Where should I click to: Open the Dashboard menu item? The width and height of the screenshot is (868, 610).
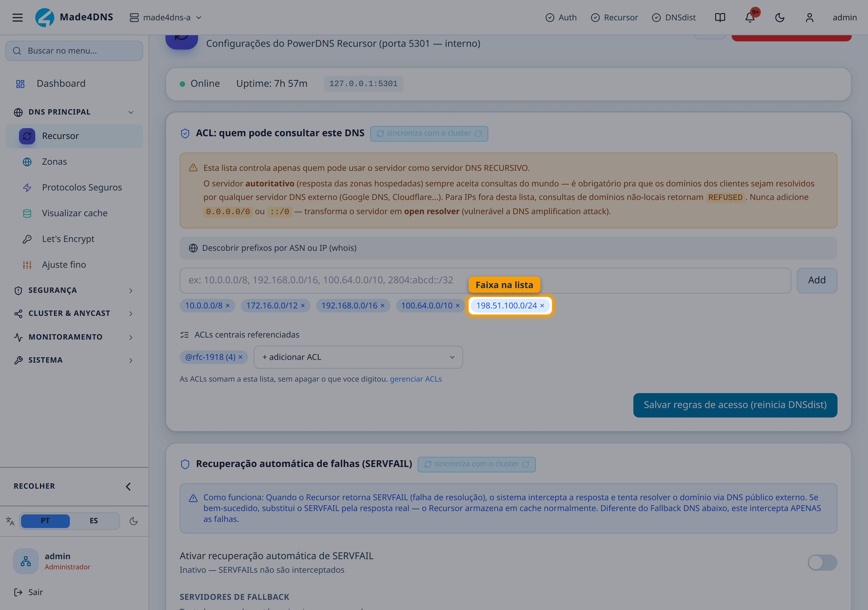point(74,84)
